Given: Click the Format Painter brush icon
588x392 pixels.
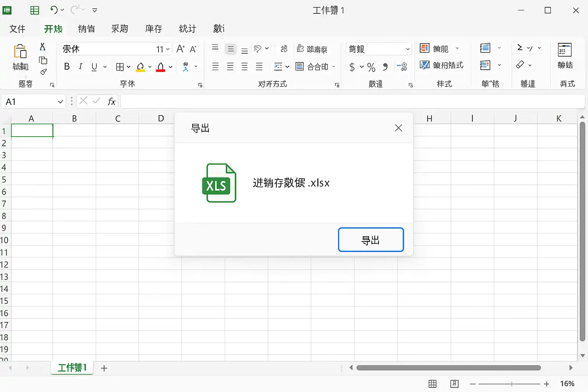Looking at the screenshot, I should [x=43, y=72].
